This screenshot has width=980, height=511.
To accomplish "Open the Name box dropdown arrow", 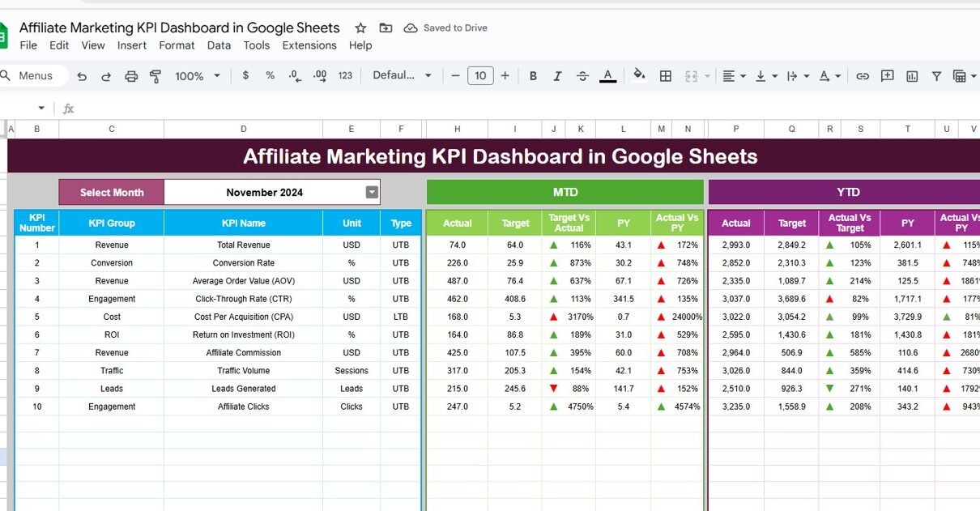I will 41,108.
